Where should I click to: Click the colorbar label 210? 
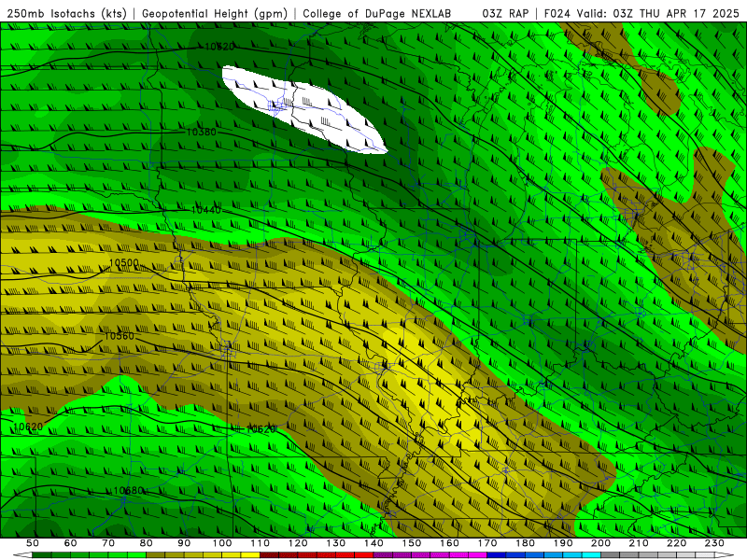[x=639, y=543]
